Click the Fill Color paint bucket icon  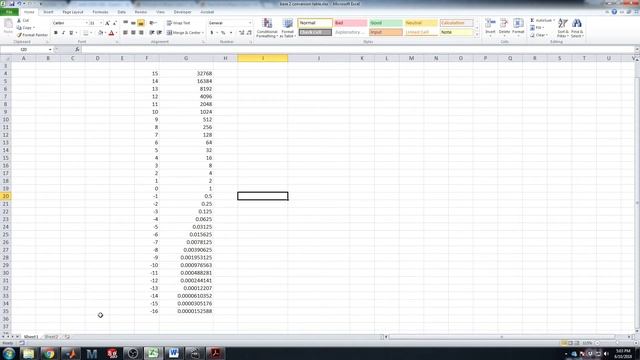point(100,33)
